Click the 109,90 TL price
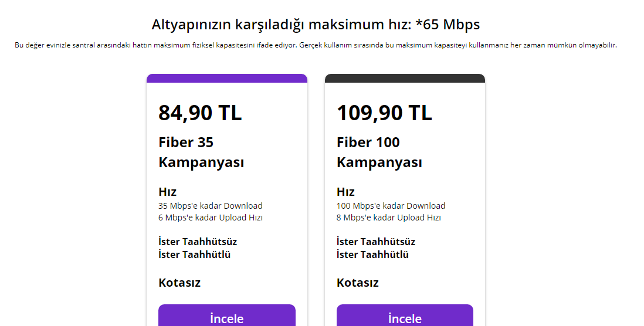644x326 pixels. [384, 113]
